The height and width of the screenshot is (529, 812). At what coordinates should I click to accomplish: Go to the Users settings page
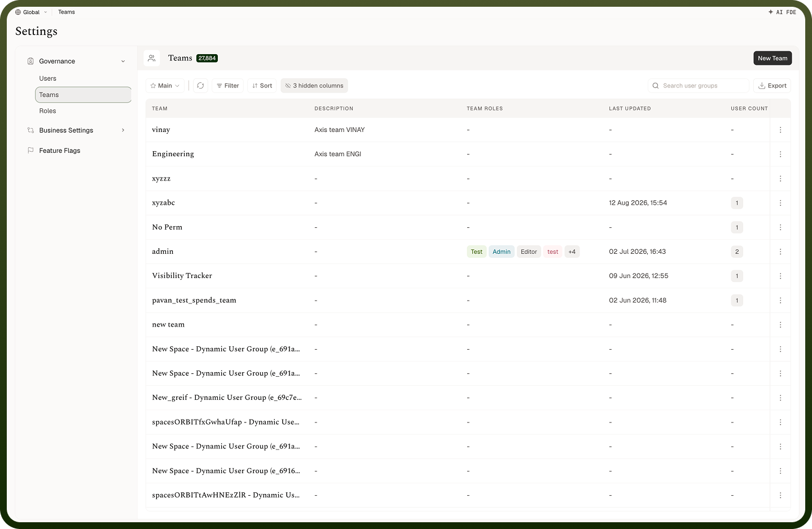click(48, 78)
